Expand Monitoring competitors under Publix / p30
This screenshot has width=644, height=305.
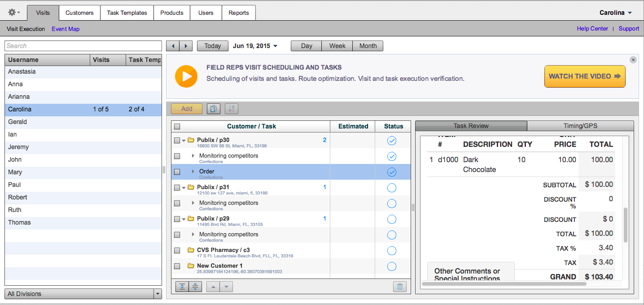pos(193,156)
